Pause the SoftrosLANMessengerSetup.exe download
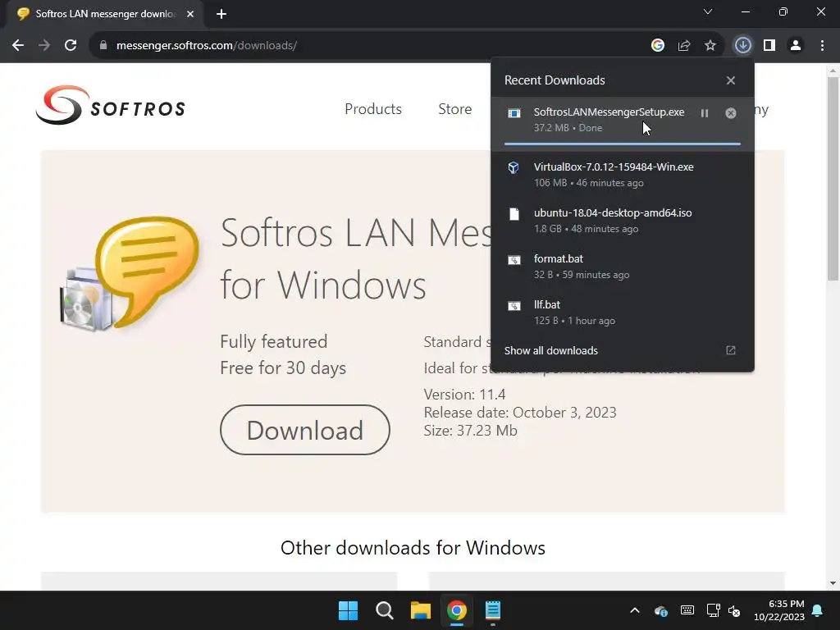Screen dimensions: 840x630 [705, 113]
